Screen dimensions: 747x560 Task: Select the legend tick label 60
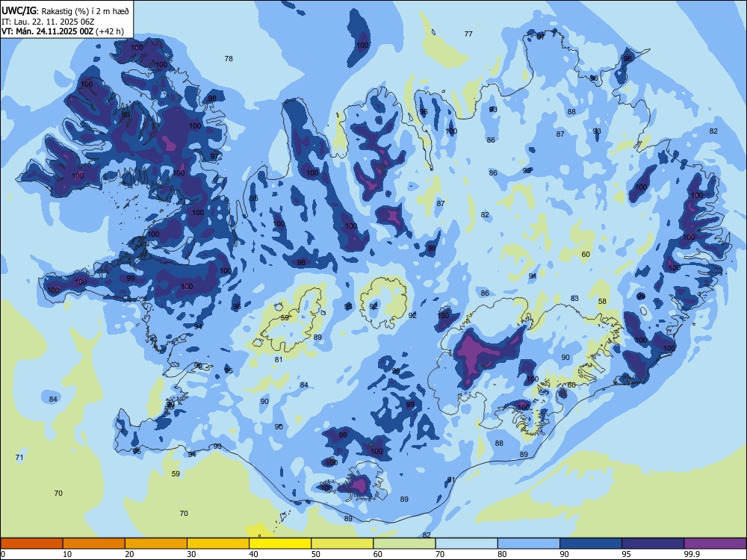(378, 554)
